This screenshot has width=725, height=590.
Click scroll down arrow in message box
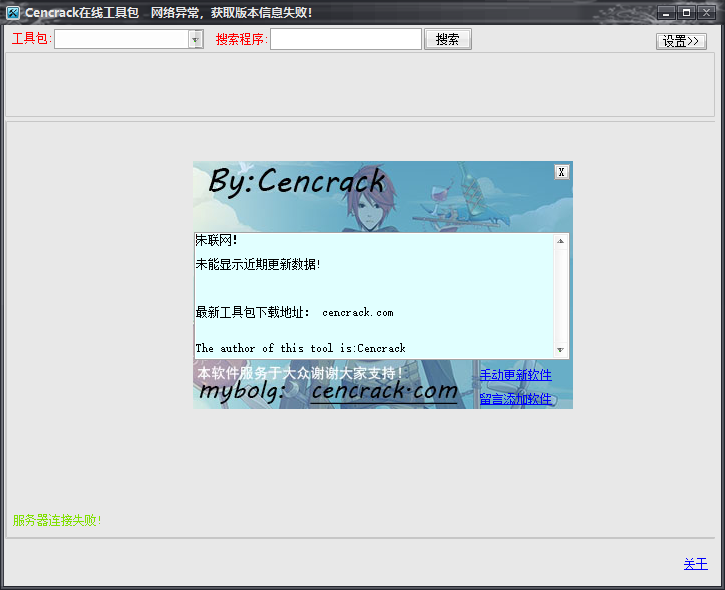coord(561,350)
